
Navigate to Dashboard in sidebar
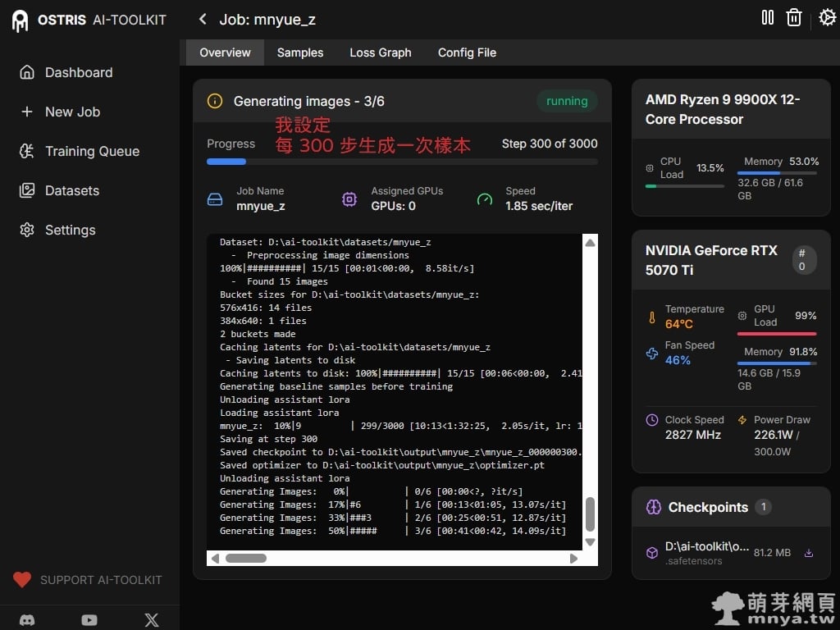(x=78, y=72)
